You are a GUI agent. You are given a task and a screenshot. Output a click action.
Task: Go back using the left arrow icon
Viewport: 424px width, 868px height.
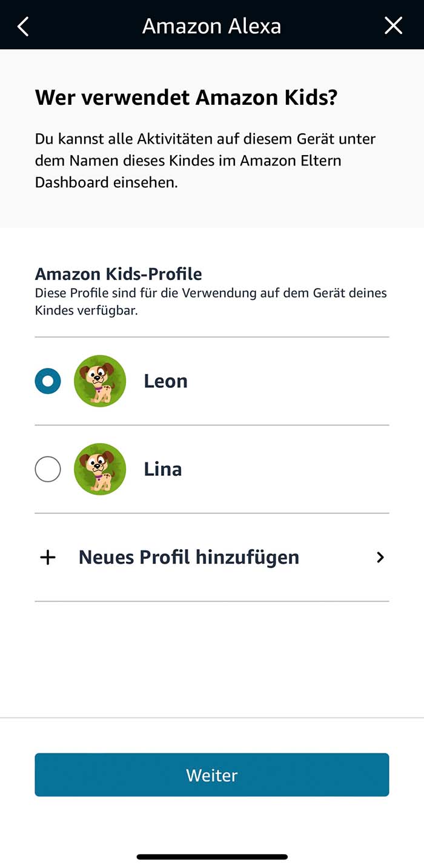coord(23,26)
